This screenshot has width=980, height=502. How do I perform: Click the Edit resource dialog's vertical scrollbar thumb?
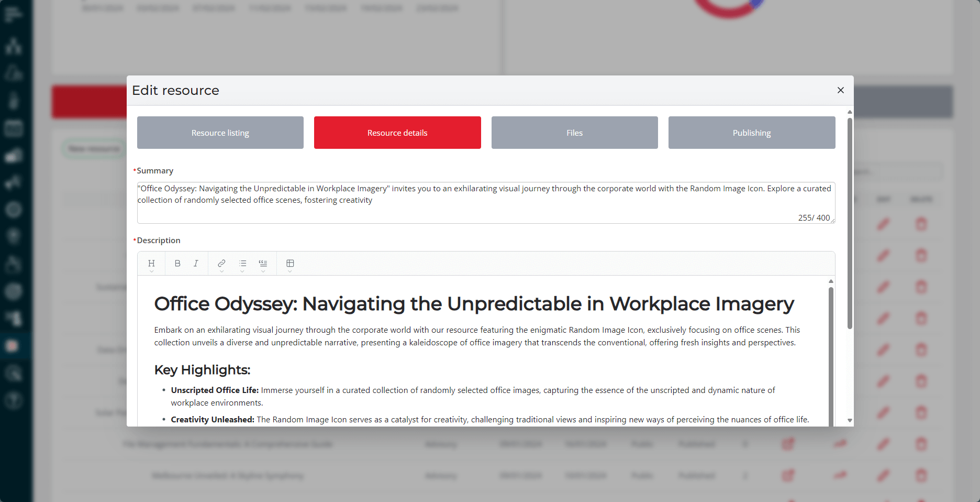coord(850,223)
